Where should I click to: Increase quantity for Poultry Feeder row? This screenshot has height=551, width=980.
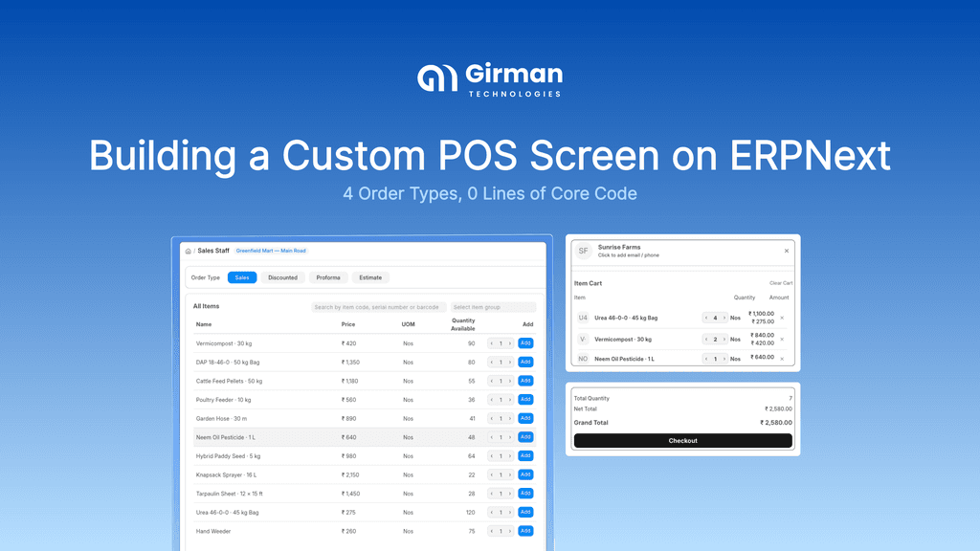coord(509,399)
